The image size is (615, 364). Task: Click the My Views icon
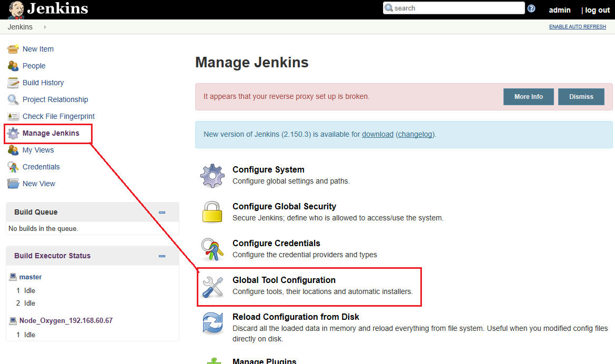click(13, 150)
